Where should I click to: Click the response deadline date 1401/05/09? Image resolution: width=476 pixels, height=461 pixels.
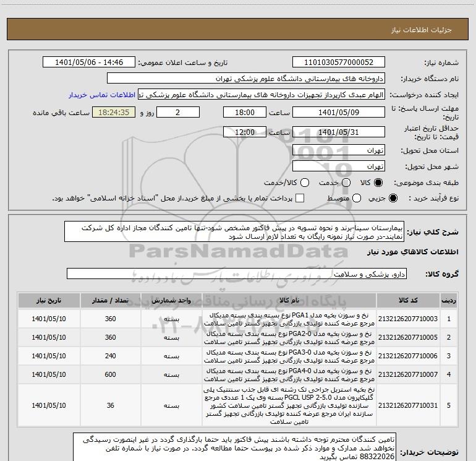point(339,113)
